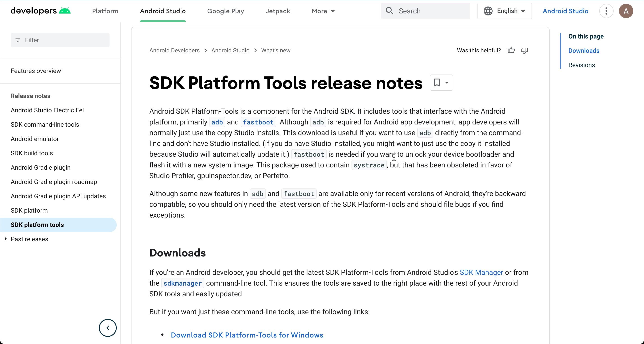Image resolution: width=644 pixels, height=344 pixels.
Task: Mark the page helpful with thumbs up
Action: 511,50
